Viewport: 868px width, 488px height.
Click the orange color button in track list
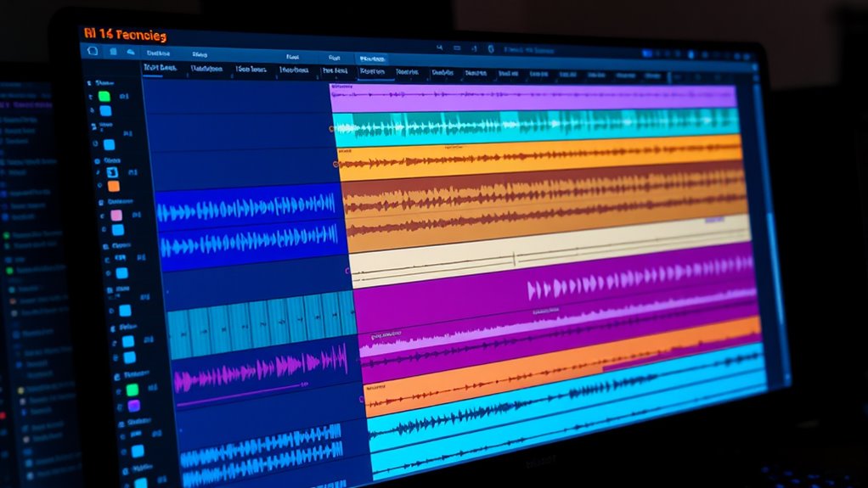tap(114, 186)
